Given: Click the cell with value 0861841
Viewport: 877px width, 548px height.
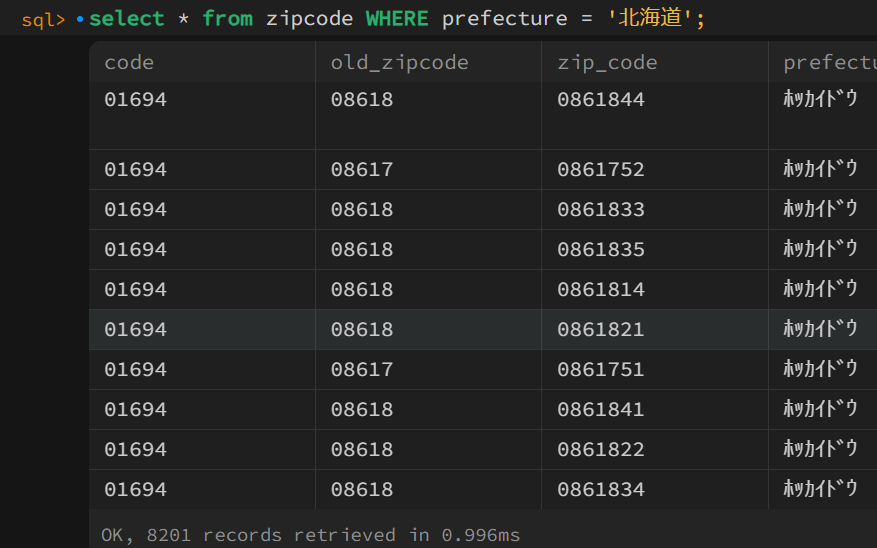Looking at the screenshot, I should [601, 410].
